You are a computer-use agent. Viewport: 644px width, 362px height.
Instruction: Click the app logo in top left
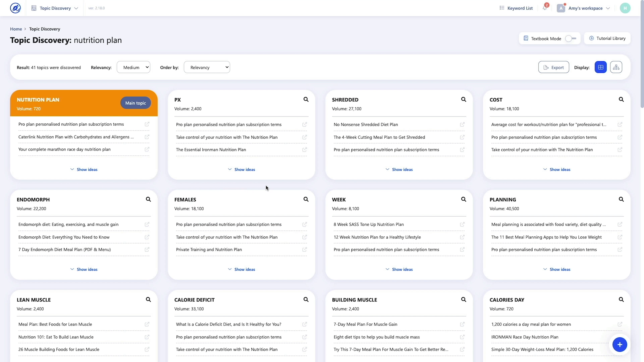(15, 8)
